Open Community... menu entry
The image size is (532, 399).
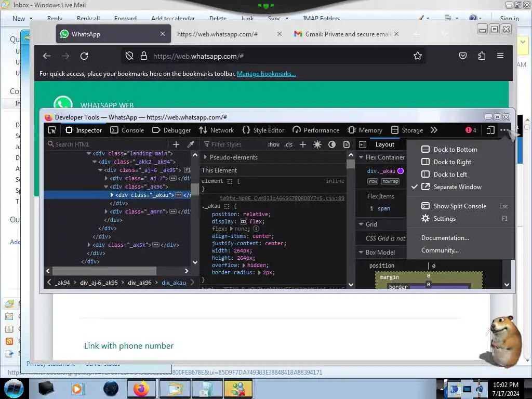click(x=440, y=250)
